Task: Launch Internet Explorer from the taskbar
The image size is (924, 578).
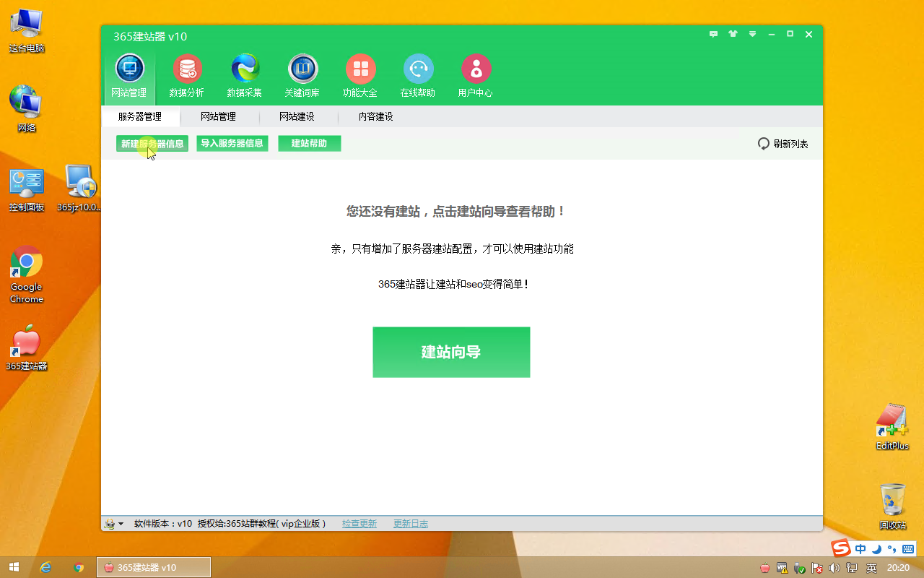Action: 46,567
